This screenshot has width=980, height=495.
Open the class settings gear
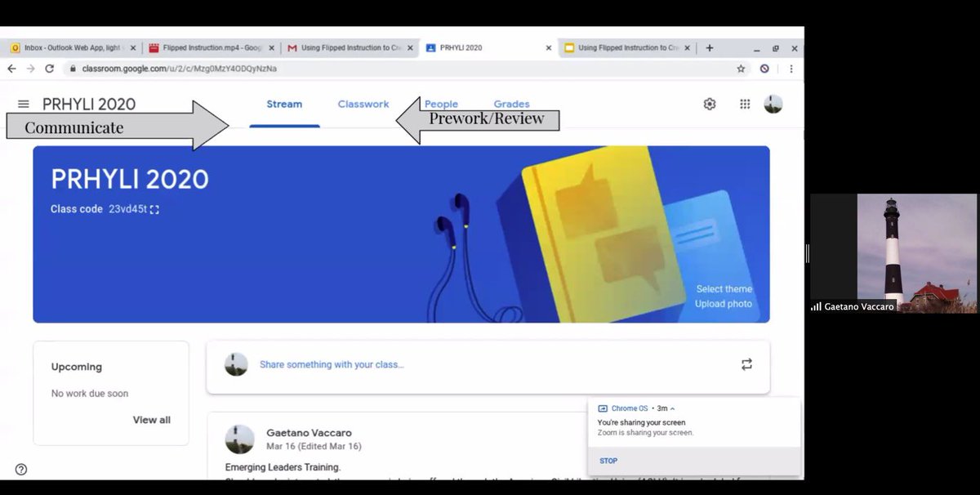(709, 104)
